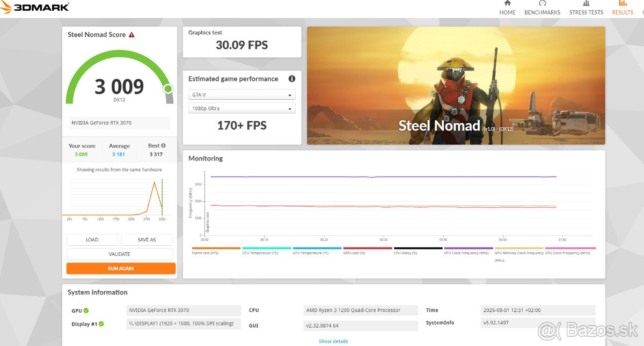Toggle the pink GPU Clock Frequency legend swatch
The width and height of the screenshot is (644, 346).
click(570, 248)
